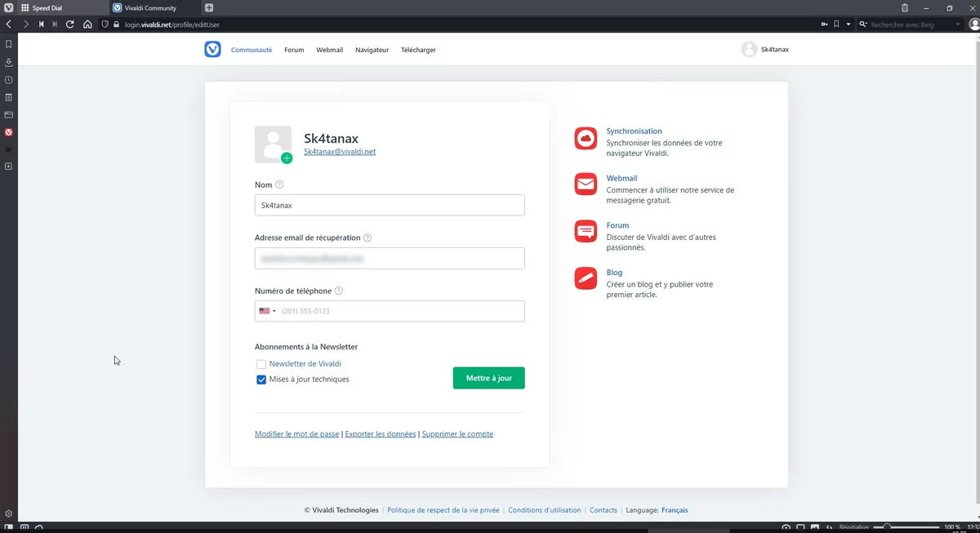Open the Navigateur header menu item
Image resolution: width=980 pixels, height=533 pixels.
click(372, 50)
